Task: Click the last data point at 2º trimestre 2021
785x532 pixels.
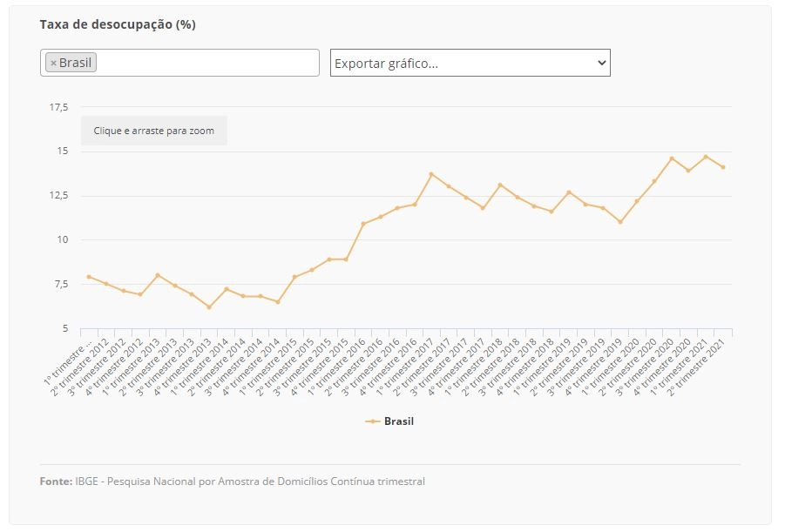Action: point(723,167)
